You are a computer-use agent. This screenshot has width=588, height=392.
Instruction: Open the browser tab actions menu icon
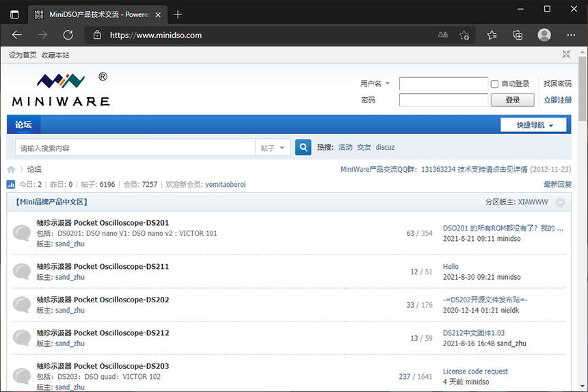(14, 14)
